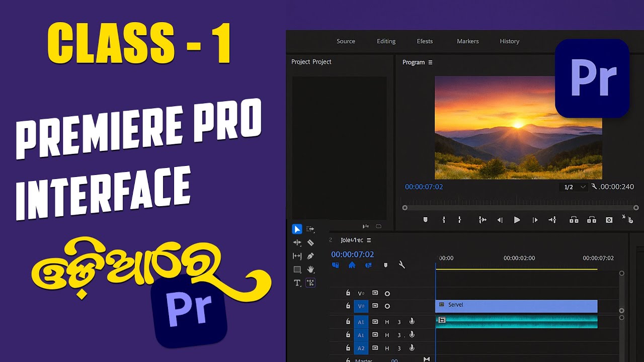Toggle Linked Selection in timeline header
Screen dimensions: 644x362
point(368,265)
